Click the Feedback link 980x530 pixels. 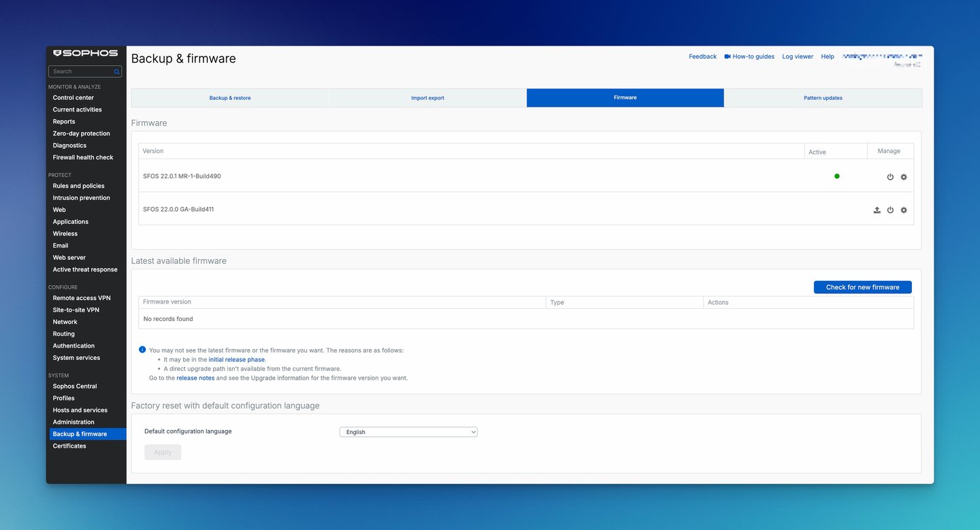[x=702, y=56]
